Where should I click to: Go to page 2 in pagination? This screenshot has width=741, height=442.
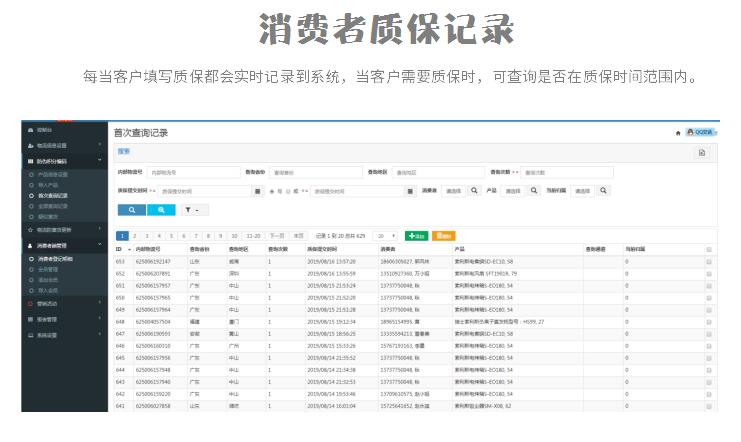pos(135,236)
